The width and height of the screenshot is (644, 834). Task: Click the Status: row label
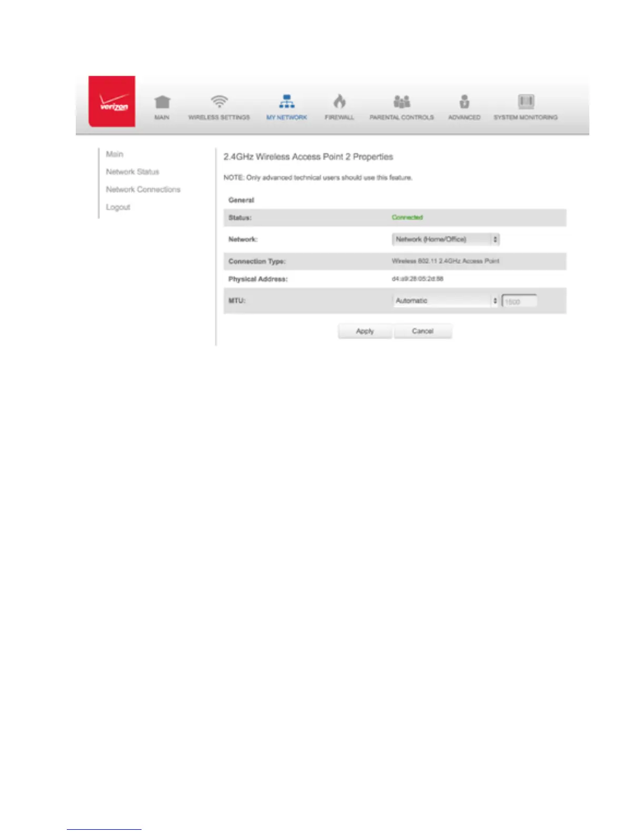click(x=240, y=217)
